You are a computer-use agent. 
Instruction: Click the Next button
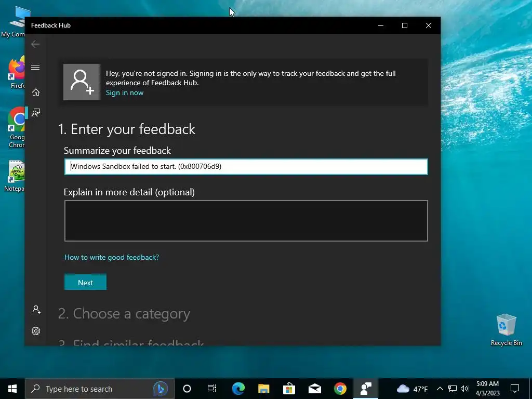86,282
